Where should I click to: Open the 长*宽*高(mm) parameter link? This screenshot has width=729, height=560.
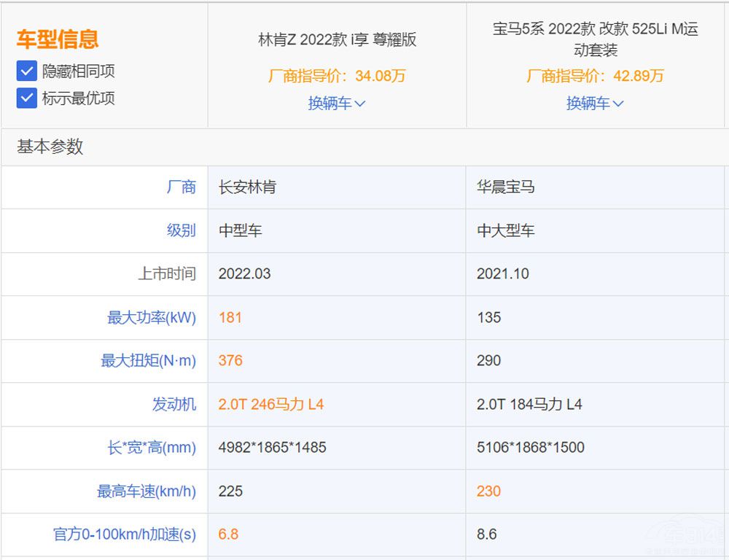[x=150, y=448]
